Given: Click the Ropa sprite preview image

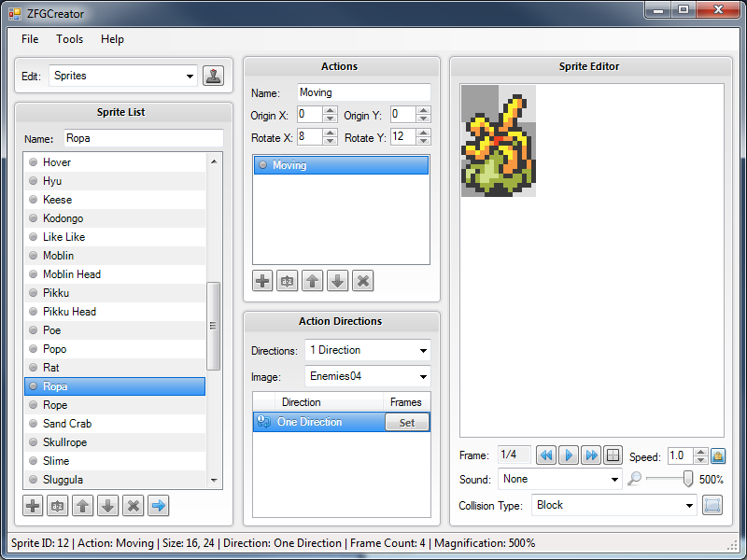Looking at the screenshot, I should [499, 141].
